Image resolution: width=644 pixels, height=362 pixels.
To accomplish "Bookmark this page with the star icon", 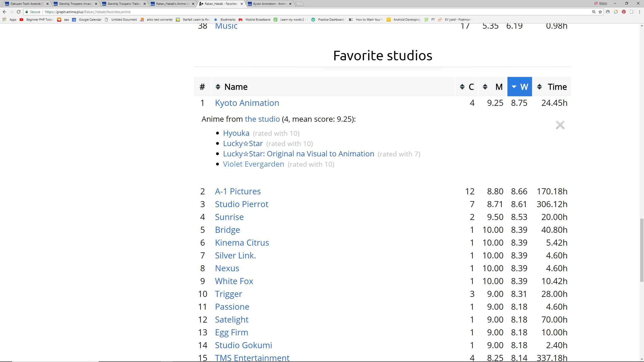I will pos(600,12).
